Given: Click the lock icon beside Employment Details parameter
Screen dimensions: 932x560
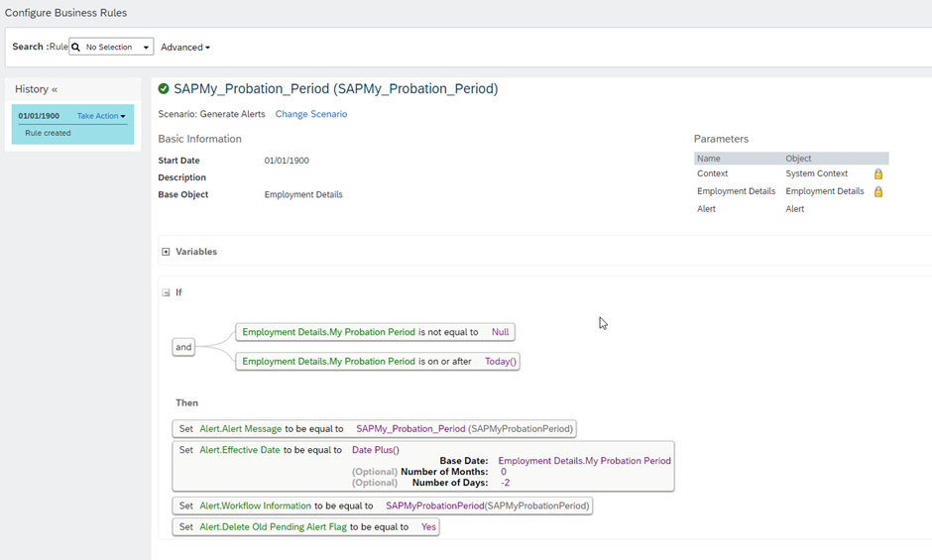Looking at the screenshot, I should click(x=878, y=191).
